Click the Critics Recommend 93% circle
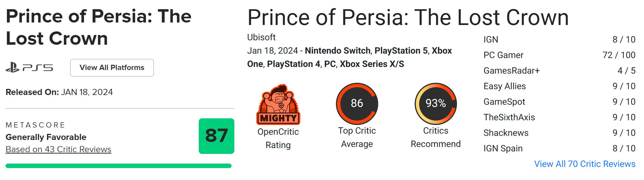Image resolution: width=644 pixels, height=180 pixels. click(x=436, y=103)
